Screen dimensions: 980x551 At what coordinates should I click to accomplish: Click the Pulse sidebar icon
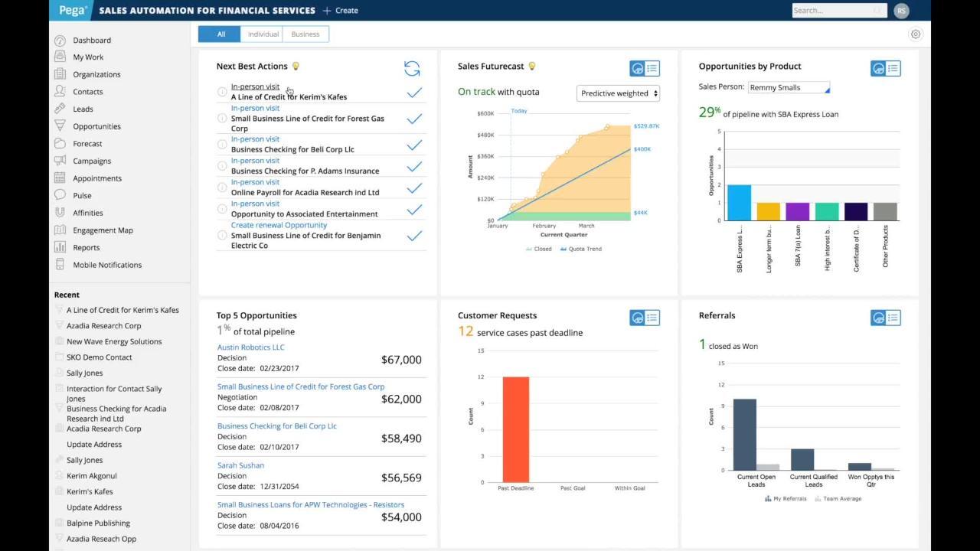(x=60, y=195)
